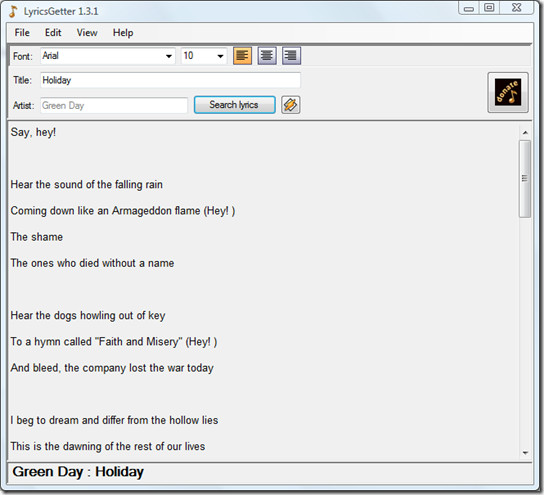Click the Green Day : Holiday status label
The image size is (544, 495).
(78, 472)
